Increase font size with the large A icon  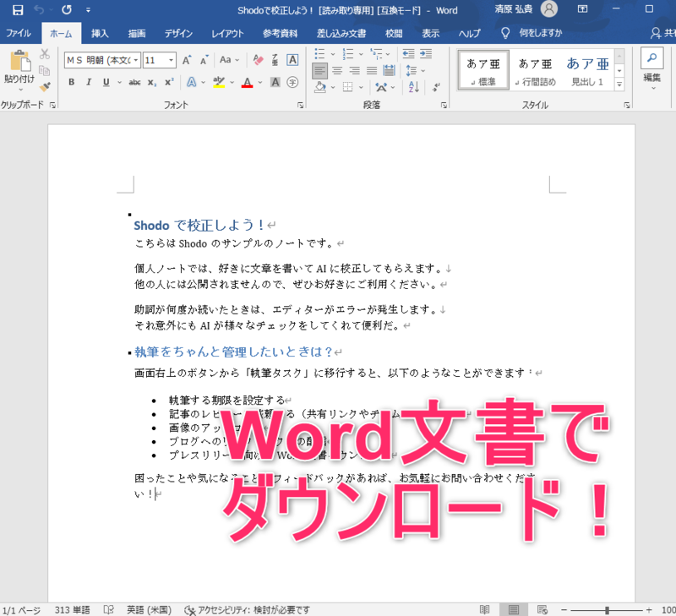pyautogui.click(x=187, y=60)
